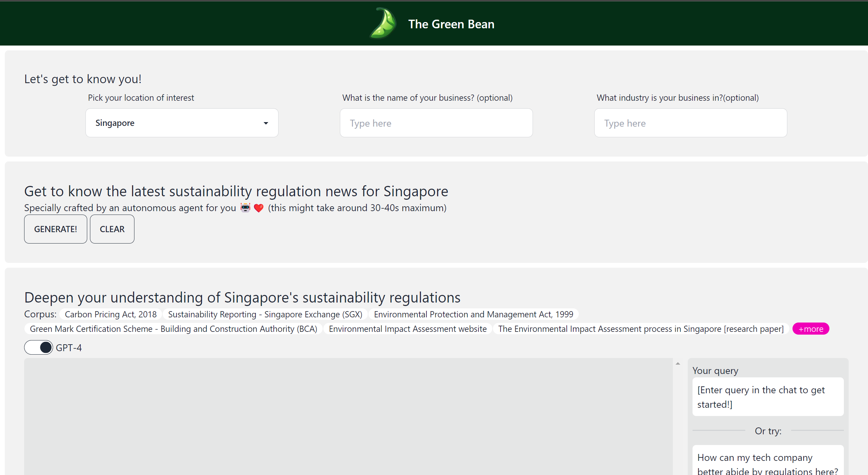Select Green Mark Certification Scheme tag
The height and width of the screenshot is (475, 868).
173,329
